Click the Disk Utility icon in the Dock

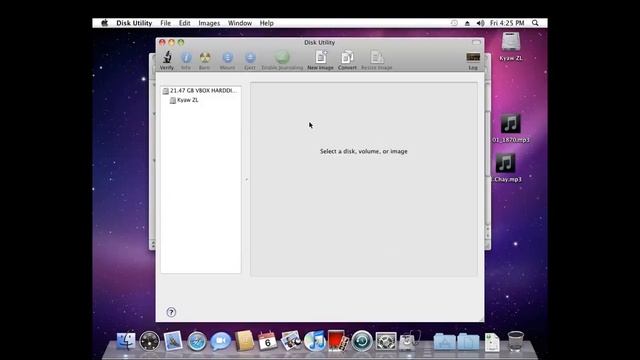point(409,341)
